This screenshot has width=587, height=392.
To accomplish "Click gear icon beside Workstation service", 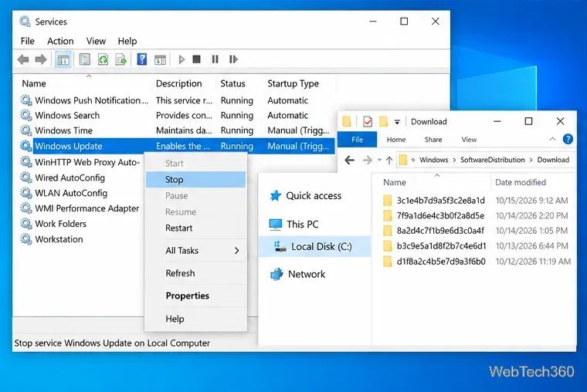I will click(25, 239).
